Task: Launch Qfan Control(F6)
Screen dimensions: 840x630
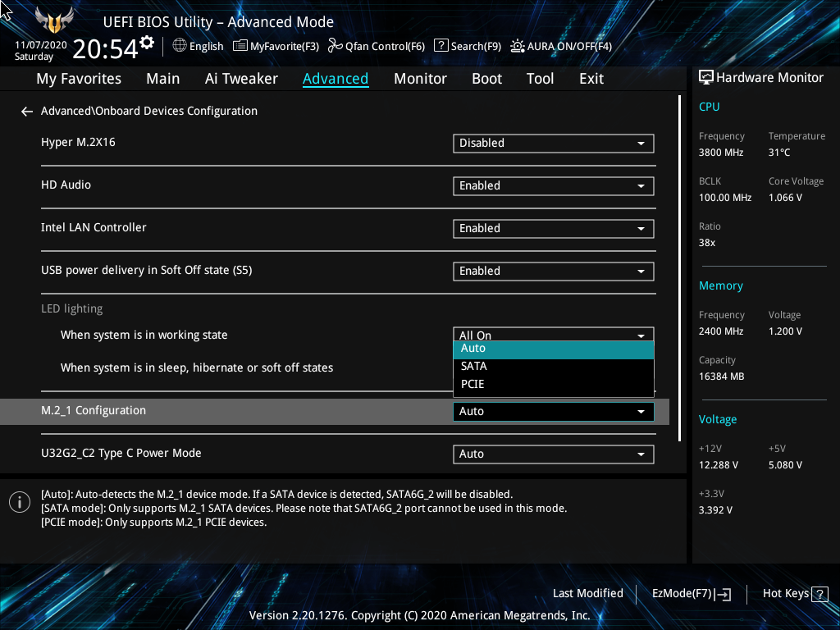Action: tap(376, 46)
